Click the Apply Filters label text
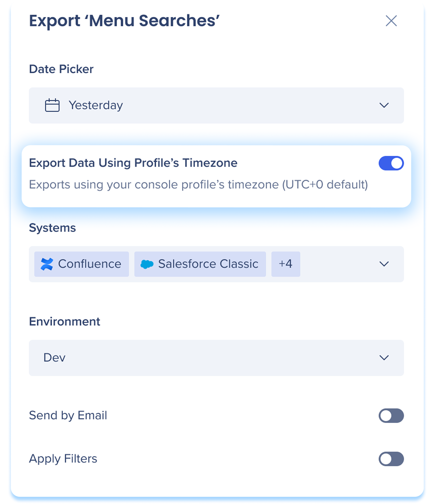Viewport: 433px width, 504px height. (63, 459)
